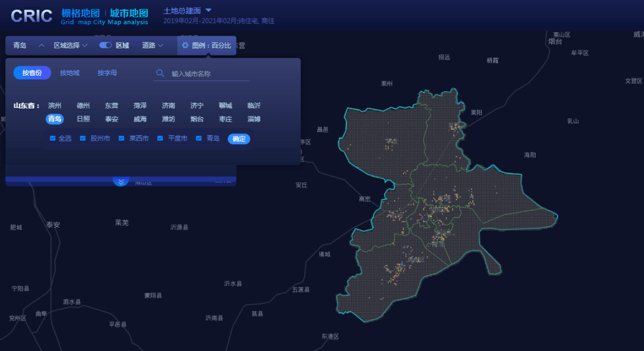Switch to the 按地域 tab
644x351 pixels.
coord(70,73)
